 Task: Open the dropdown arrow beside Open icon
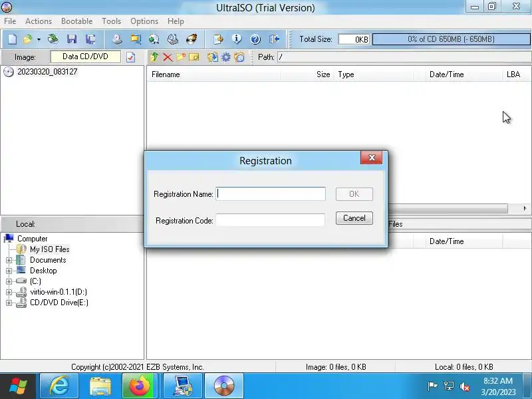pyautogui.click(x=39, y=39)
